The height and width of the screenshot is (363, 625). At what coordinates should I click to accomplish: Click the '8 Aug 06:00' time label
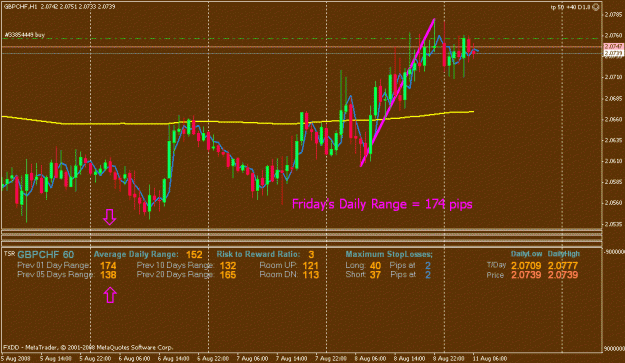click(x=371, y=359)
